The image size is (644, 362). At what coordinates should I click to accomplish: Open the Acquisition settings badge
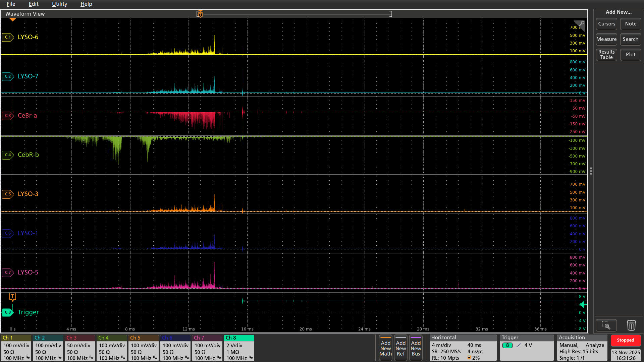point(582,348)
